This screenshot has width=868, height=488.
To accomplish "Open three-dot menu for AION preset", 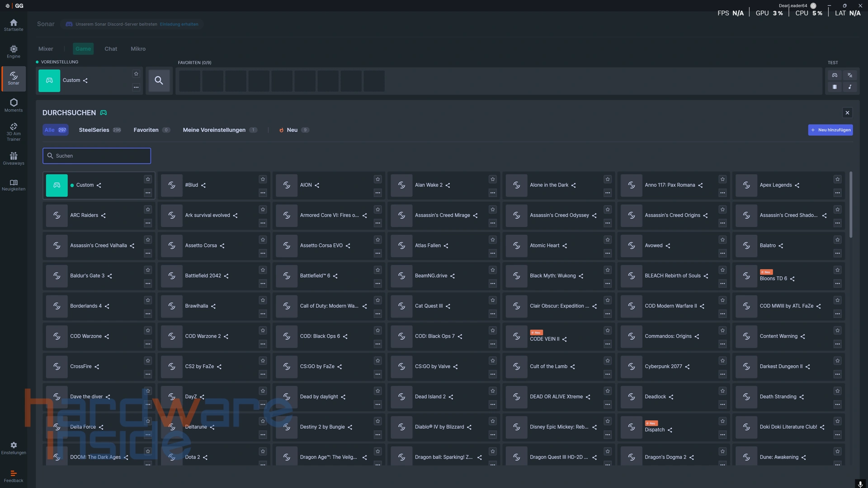I will pyautogui.click(x=377, y=193).
